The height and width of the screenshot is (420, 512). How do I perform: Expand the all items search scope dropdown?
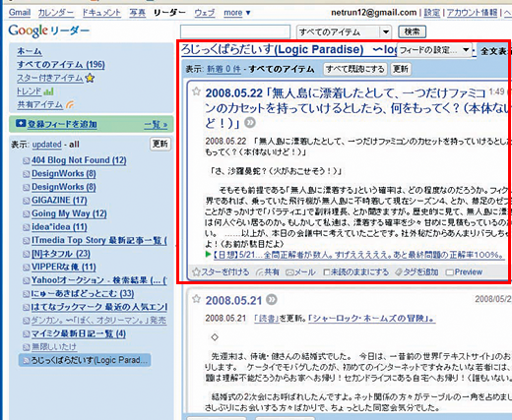tap(344, 32)
